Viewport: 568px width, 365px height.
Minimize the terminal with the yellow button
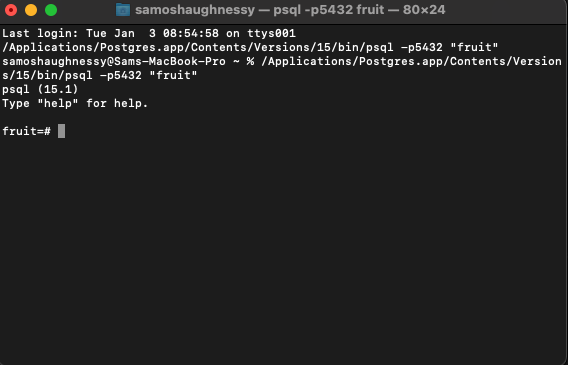[x=31, y=10]
